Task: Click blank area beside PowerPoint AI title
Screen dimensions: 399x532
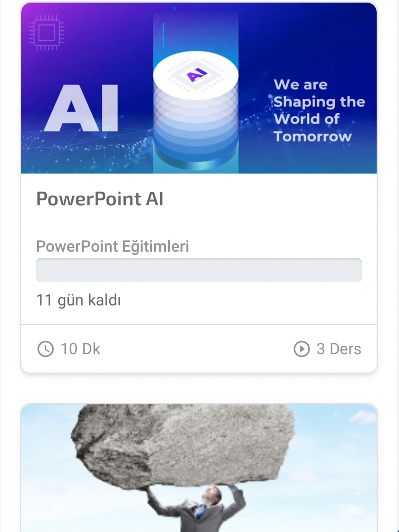Action: pos(265,199)
